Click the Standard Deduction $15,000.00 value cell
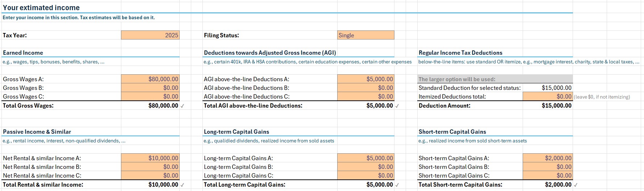The image size is (644, 191). click(547, 88)
